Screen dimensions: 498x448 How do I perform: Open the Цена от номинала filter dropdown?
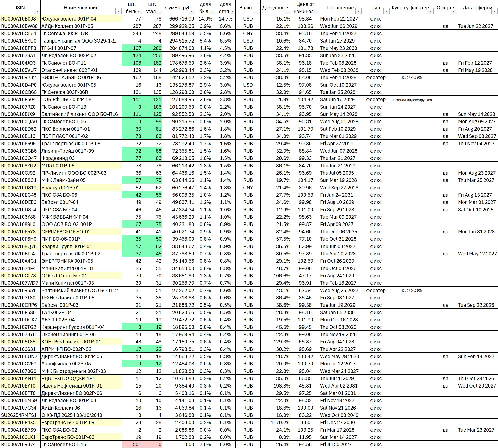(x=316, y=11)
